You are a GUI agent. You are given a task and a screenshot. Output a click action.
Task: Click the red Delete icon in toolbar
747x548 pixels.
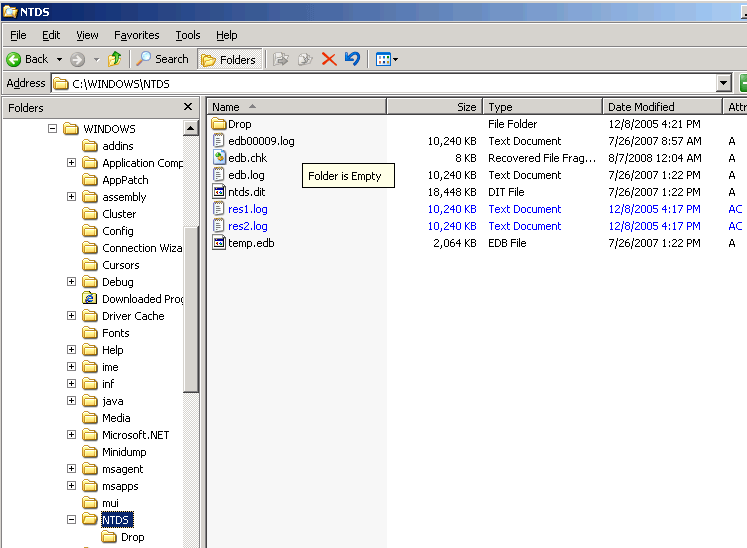tap(329, 59)
